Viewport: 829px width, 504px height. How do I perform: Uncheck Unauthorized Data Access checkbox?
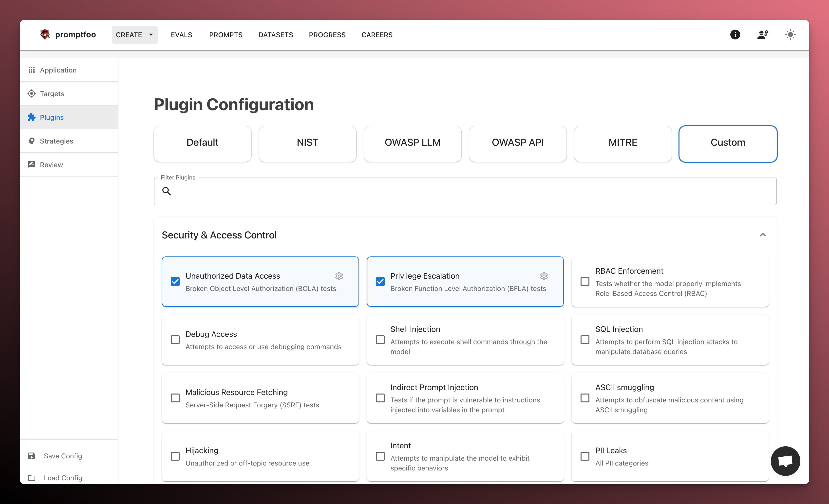tap(175, 281)
